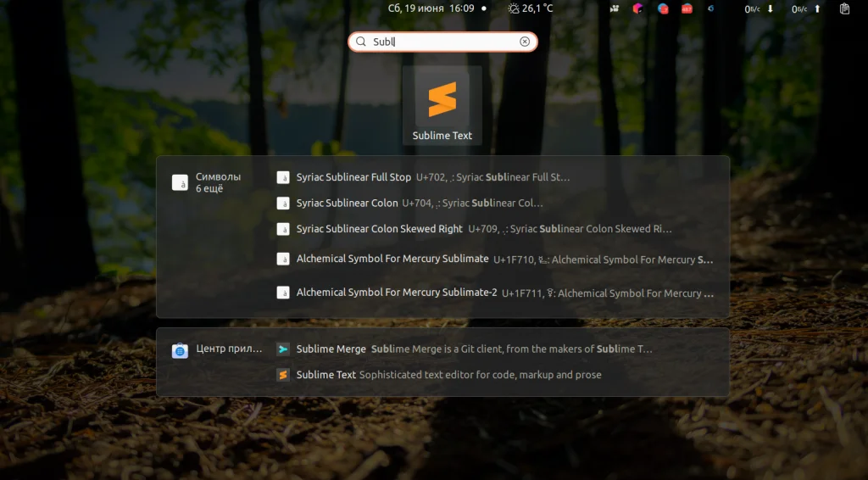Image resolution: width=868 pixels, height=480 pixels.
Task: Click character icon beside Syriac Sublinear Full Stop
Action: click(283, 177)
